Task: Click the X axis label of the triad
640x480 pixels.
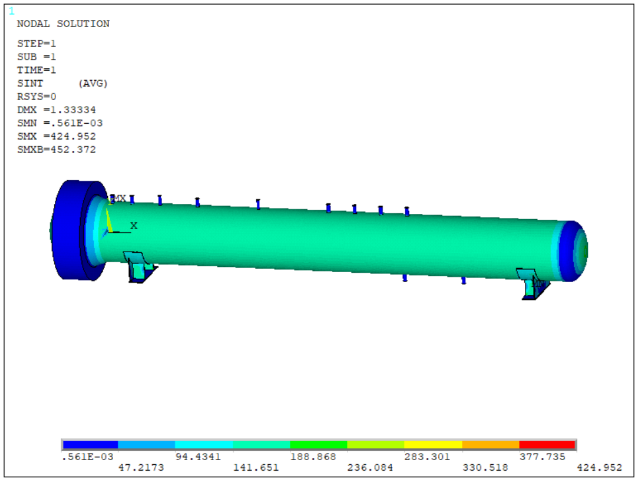Action: coord(133,225)
